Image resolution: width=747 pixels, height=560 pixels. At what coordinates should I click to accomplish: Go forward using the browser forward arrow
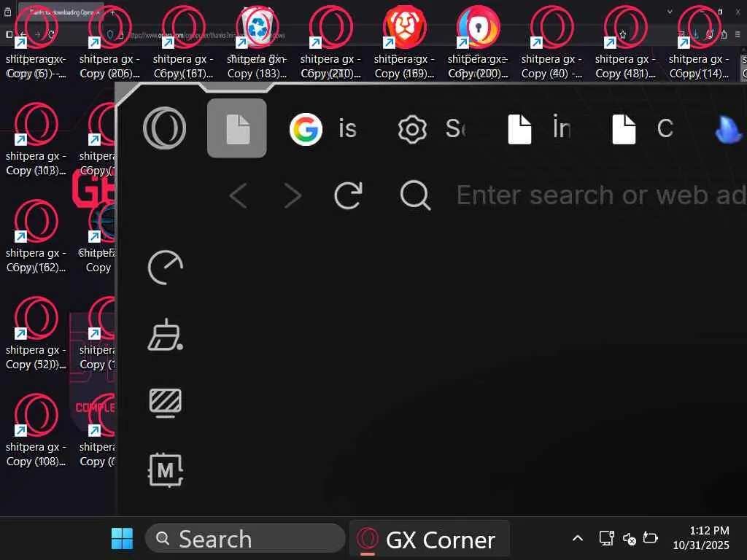[293, 195]
